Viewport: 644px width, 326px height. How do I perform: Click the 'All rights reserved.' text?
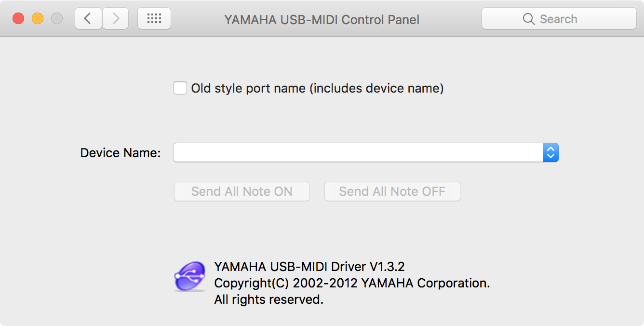(x=268, y=299)
